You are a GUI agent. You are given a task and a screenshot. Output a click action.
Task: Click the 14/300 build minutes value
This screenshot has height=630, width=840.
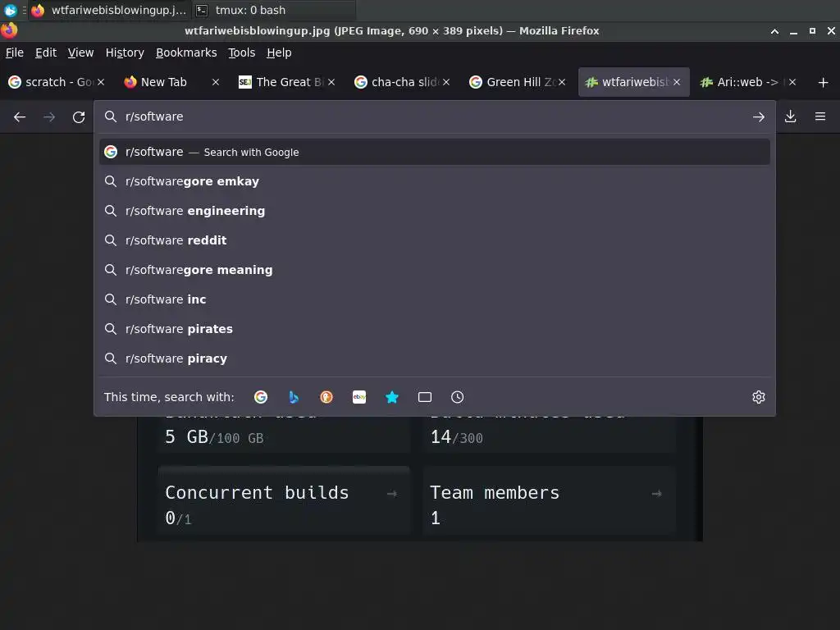pyautogui.click(x=456, y=437)
